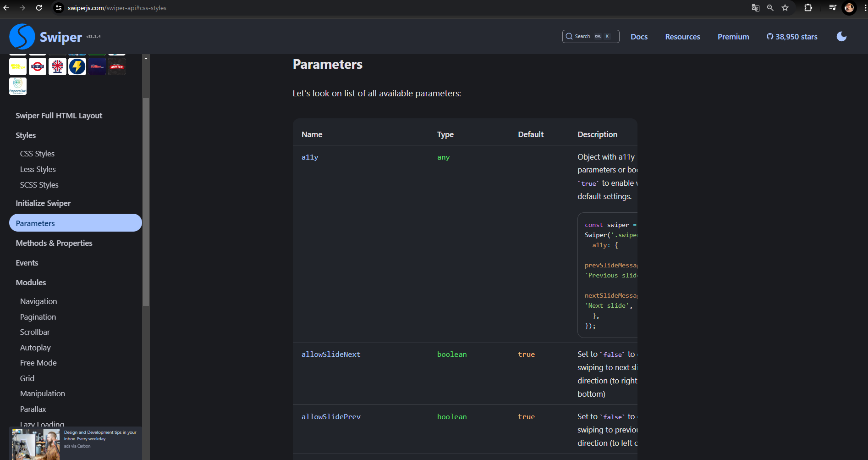Open the Grid module link
The height and width of the screenshot is (460, 868).
27,378
